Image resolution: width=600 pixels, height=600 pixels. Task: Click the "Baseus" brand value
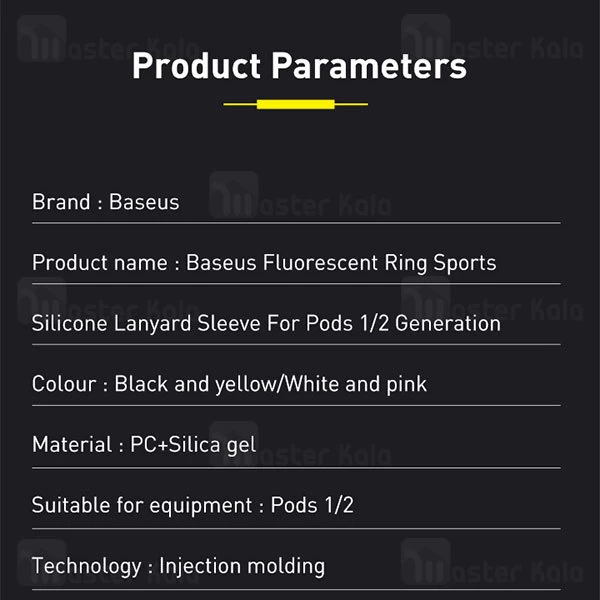(x=144, y=202)
